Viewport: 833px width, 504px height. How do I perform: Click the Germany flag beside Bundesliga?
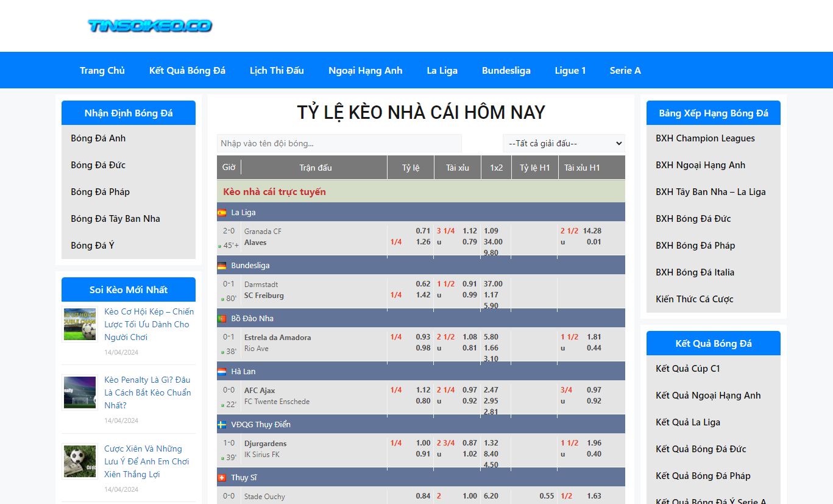(x=222, y=266)
